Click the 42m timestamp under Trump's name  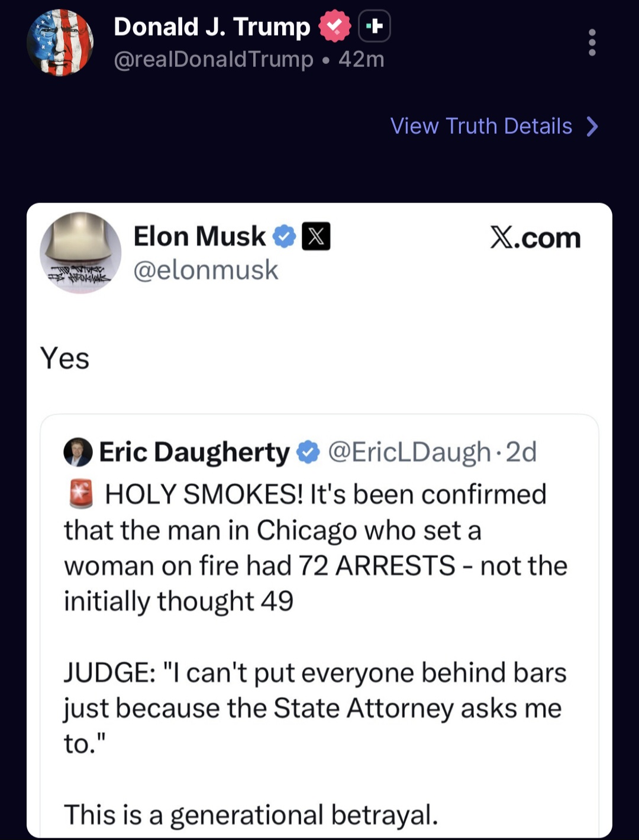pos(359,59)
